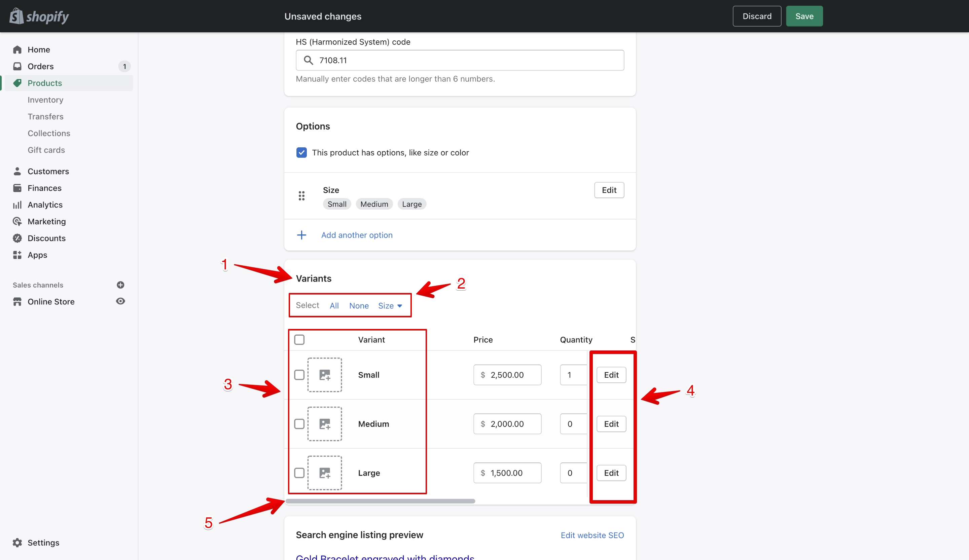Image resolution: width=969 pixels, height=560 pixels.
Task: Open Inventory submenu item
Action: (45, 100)
